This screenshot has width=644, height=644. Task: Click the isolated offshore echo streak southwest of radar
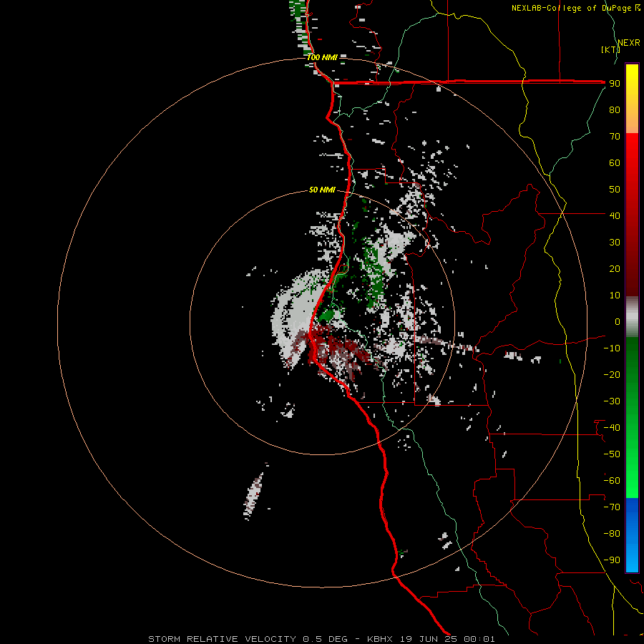[253, 496]
